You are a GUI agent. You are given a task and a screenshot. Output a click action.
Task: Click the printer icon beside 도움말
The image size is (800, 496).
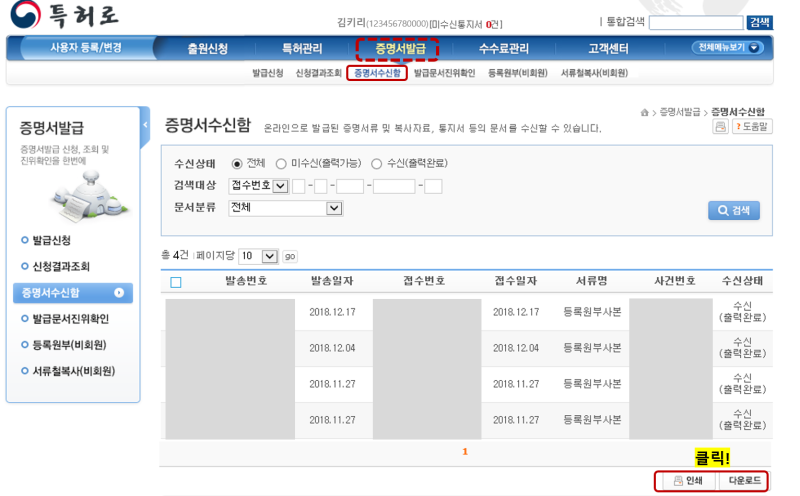(x=720, y=127)
